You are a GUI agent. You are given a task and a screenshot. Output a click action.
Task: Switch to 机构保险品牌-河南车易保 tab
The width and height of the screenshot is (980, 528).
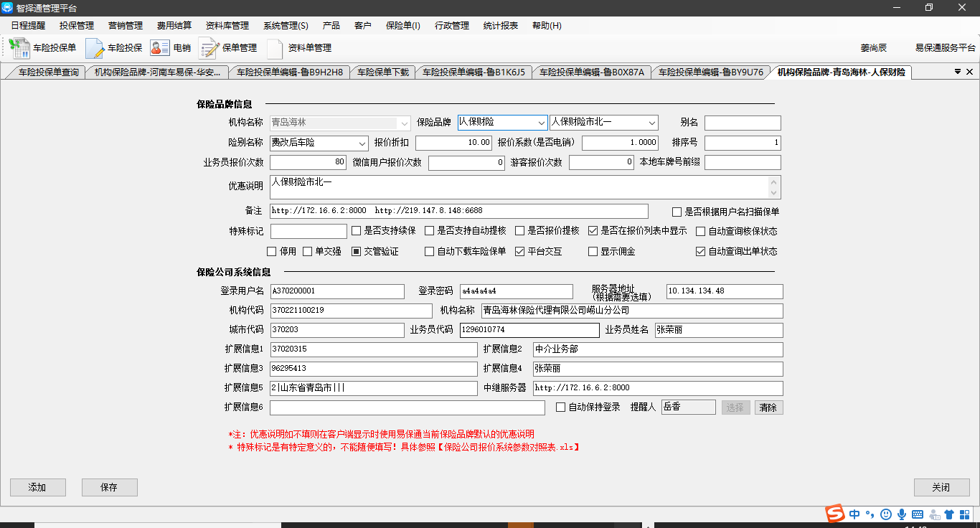point(157,72)
